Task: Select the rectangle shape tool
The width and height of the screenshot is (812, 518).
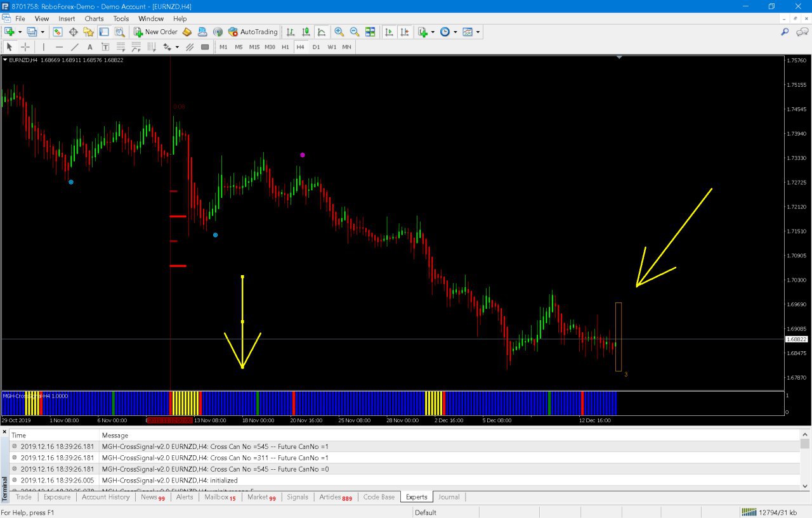Action: click(205, 47)
